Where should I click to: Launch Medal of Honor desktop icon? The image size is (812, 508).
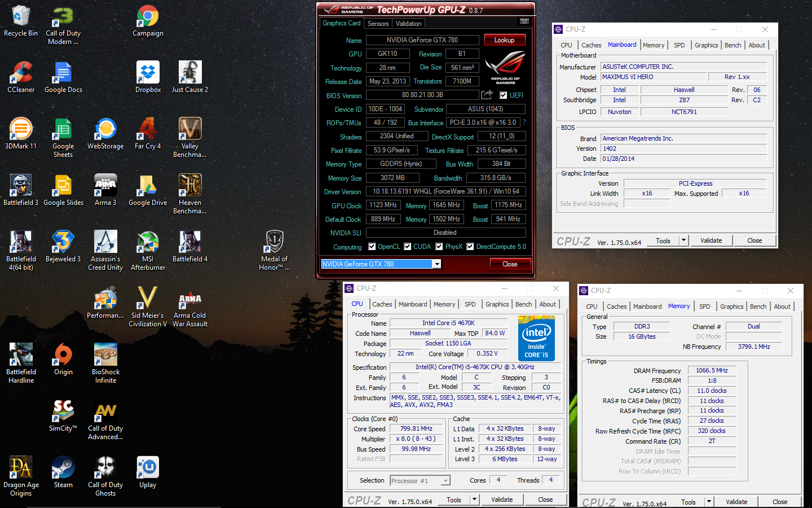click(275, 251)
